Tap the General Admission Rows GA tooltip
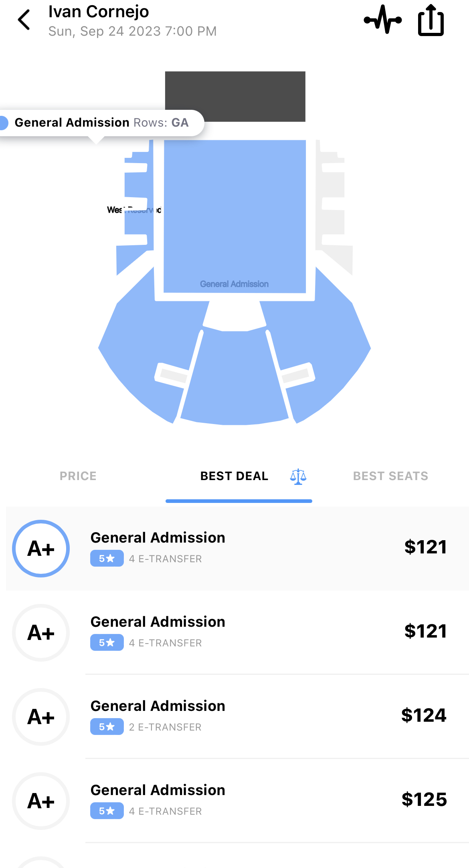The image size is (469, 868). pos(101,123)
